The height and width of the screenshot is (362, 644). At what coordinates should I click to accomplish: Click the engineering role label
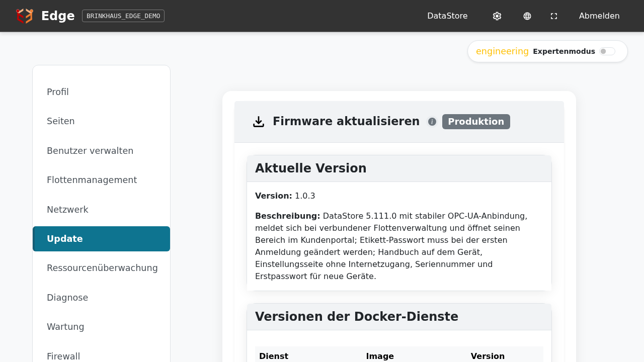pyautogui.click(x=502, y=51)
